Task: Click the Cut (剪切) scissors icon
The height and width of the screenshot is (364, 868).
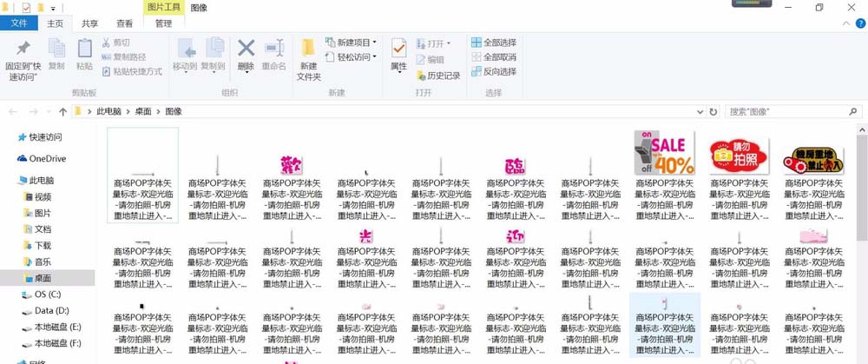Action: click(106, 43)
